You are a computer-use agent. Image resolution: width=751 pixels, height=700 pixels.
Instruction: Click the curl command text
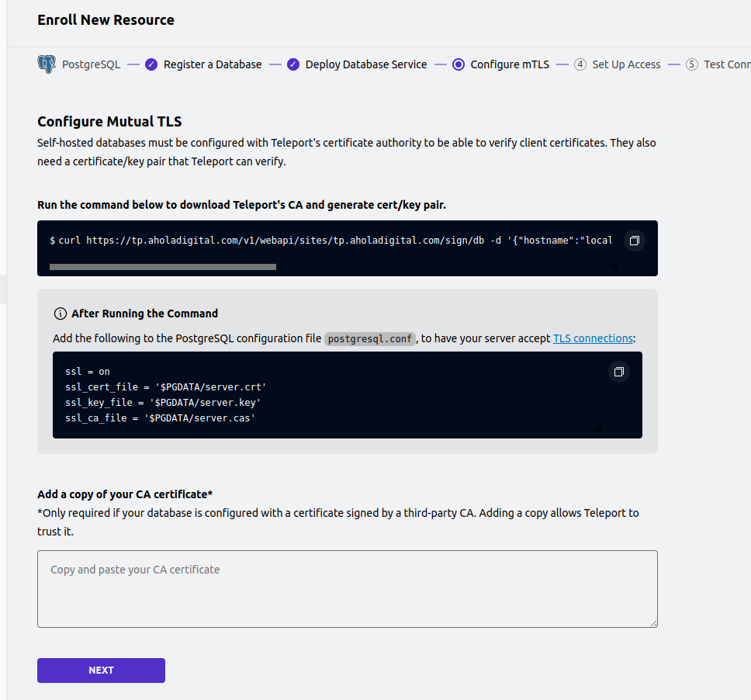coord(331,241)
